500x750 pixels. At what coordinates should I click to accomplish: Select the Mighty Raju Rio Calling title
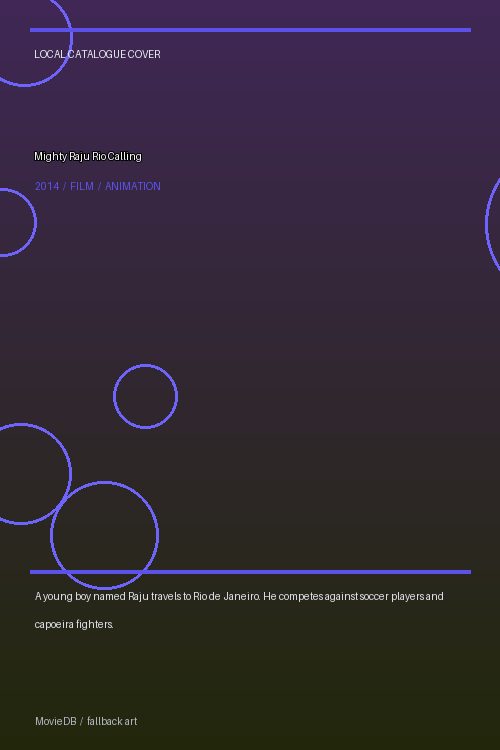(x=88, y=156)
